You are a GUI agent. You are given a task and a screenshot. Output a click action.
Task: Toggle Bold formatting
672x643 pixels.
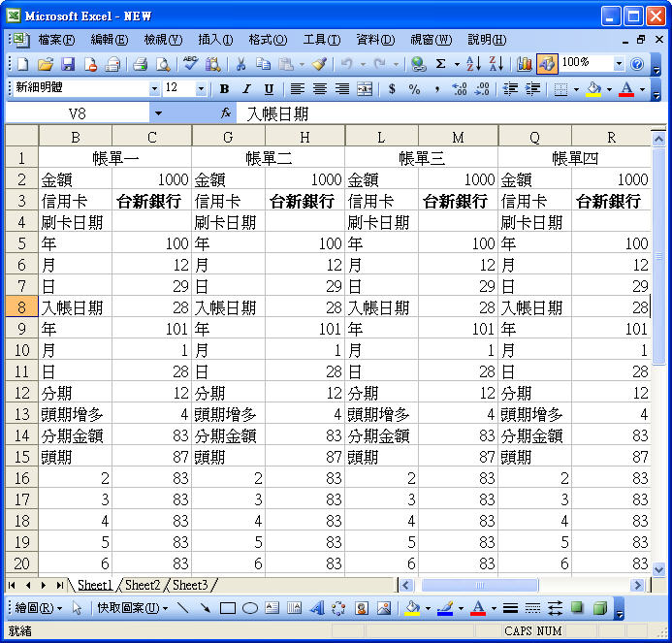[224, 89]
